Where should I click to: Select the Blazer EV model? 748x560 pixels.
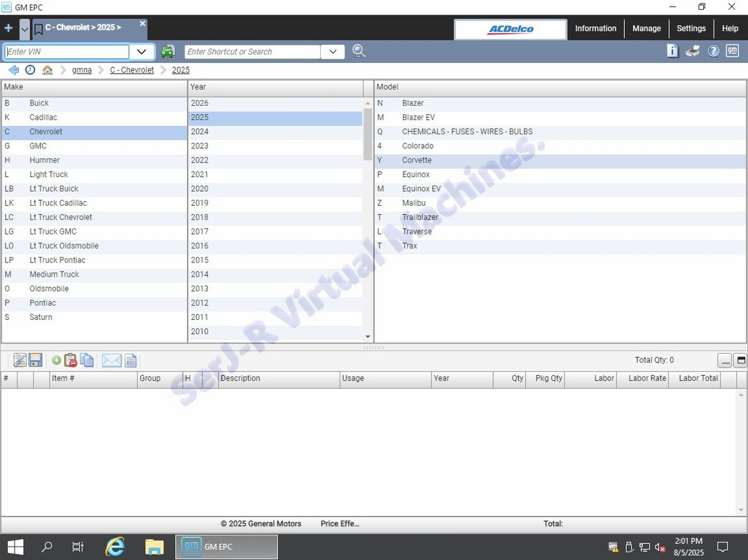560,117
